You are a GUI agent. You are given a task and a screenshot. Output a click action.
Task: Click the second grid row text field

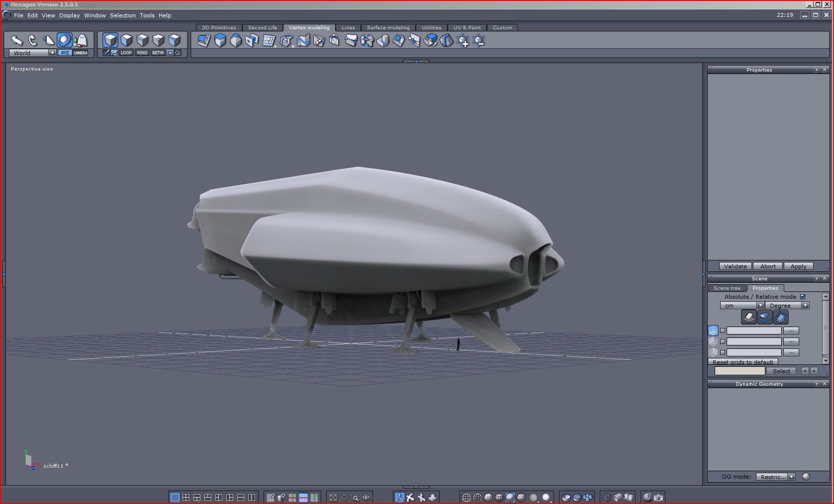pos(754,341)
